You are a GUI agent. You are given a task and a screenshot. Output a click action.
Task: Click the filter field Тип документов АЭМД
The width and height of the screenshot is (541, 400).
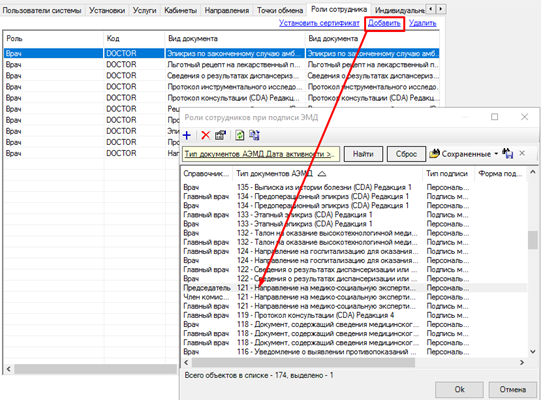click(261, 154)
